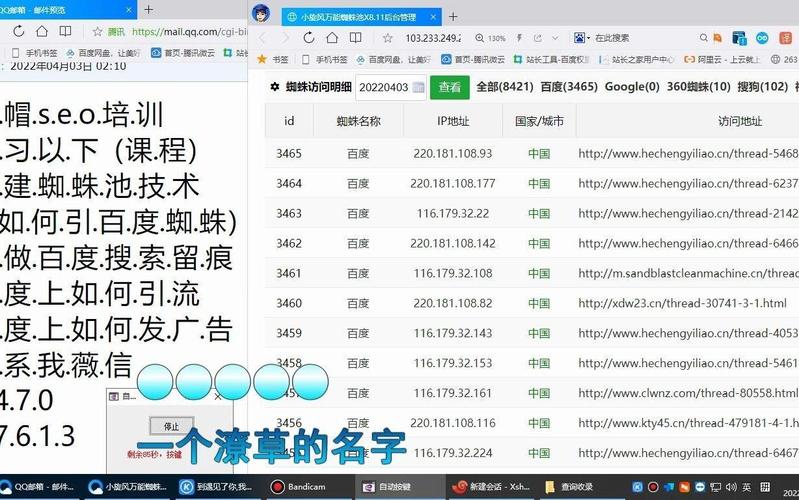Filter by 全部(8421) spiders
Viewport: 799px width, 500px height.
(504, 87)
